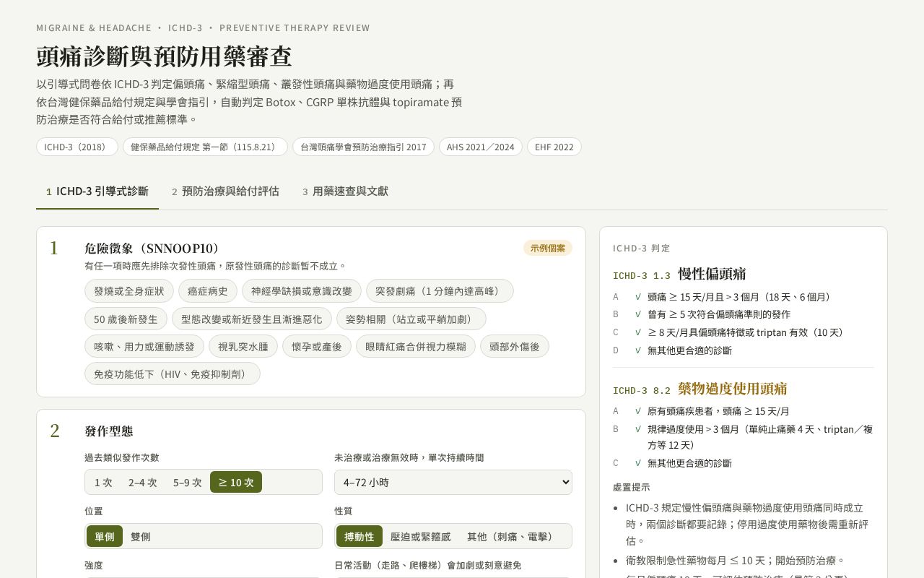924x578 pixels.
Task: Click the 曾有 ≥ 5 次符合偏頭痛準則的發作 criterion
Action: (719, 314)
